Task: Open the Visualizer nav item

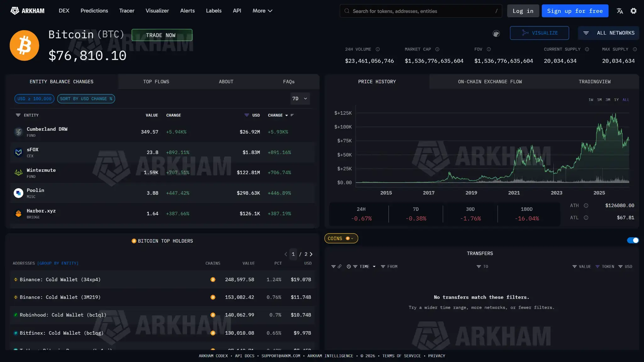Action: click(157, 11)
